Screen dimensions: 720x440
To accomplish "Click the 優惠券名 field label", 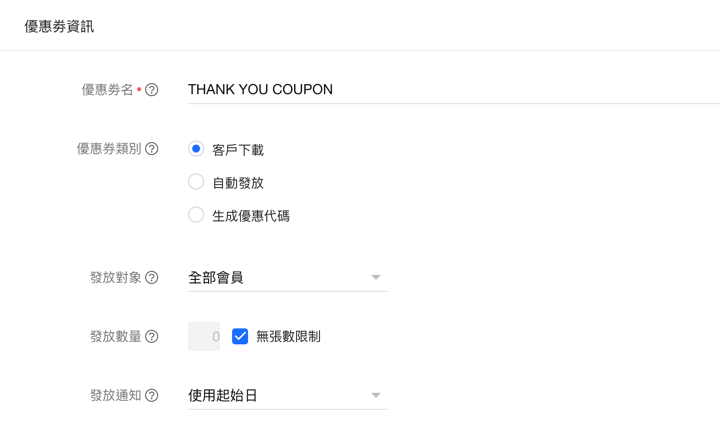I will pyautogui.click(x=107, y=90).
